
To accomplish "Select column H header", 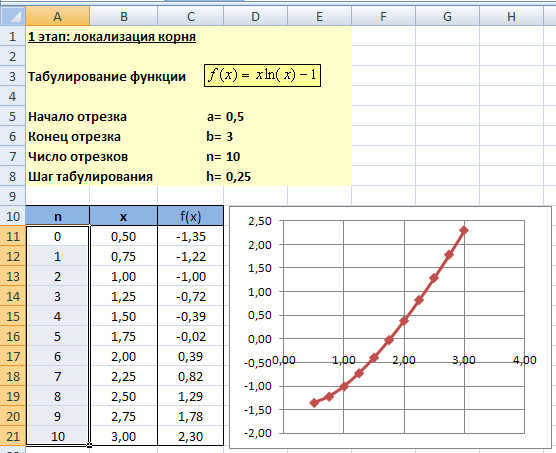I will point(511,16).
